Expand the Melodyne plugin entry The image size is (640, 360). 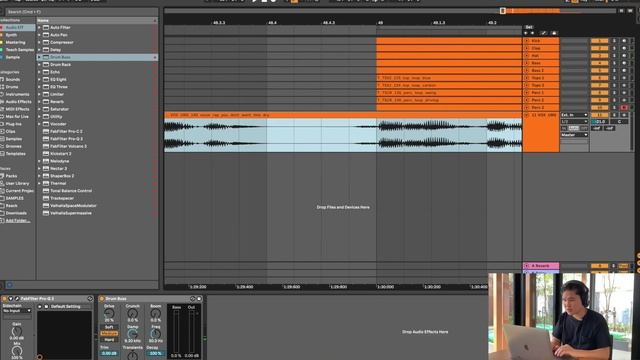click(x=40, y=161)
